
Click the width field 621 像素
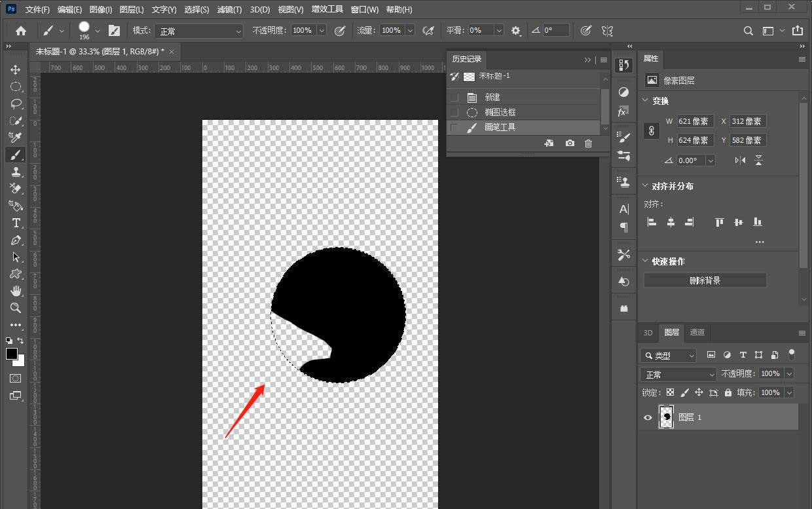(695, 121)
